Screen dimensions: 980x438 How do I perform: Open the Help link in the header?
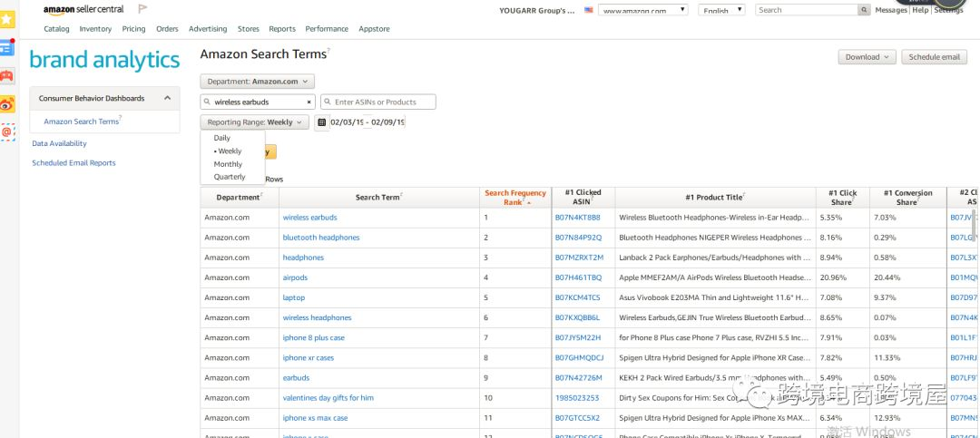(920, 10)
